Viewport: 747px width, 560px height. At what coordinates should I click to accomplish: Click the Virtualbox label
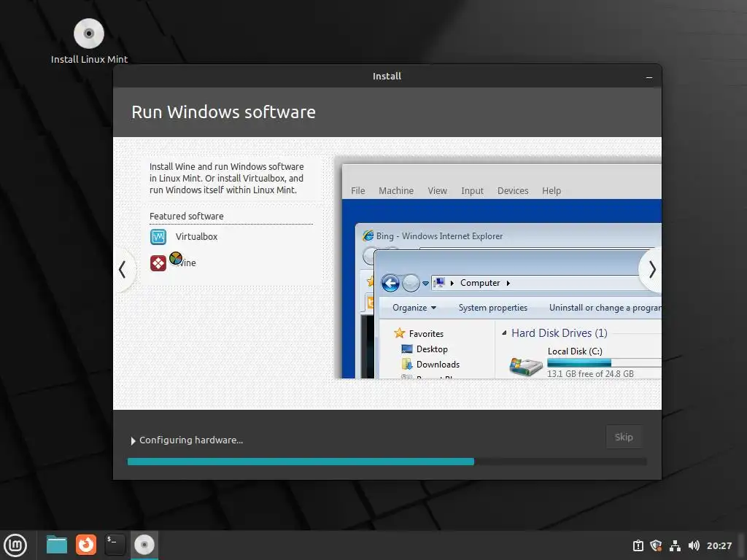click(196, 237)
